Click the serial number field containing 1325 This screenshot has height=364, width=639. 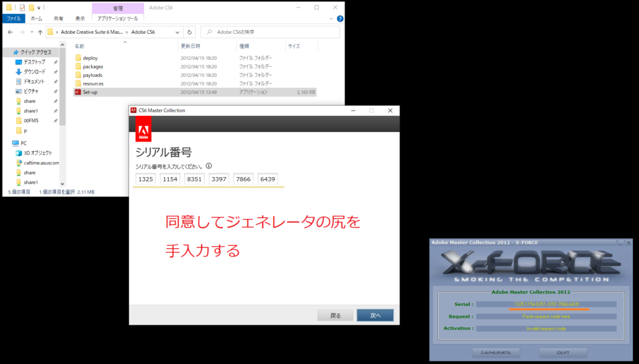(x=145, y=179)
